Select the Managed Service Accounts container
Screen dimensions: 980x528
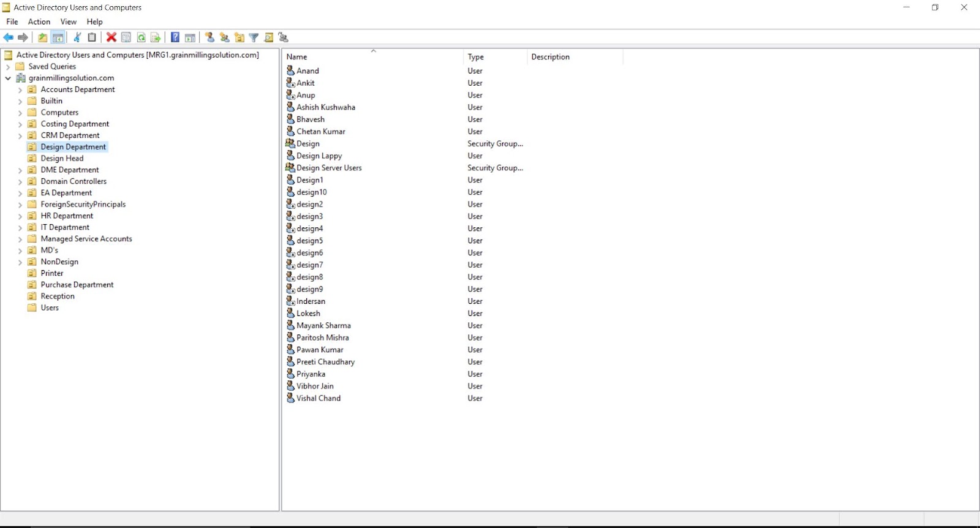[86, 239]
